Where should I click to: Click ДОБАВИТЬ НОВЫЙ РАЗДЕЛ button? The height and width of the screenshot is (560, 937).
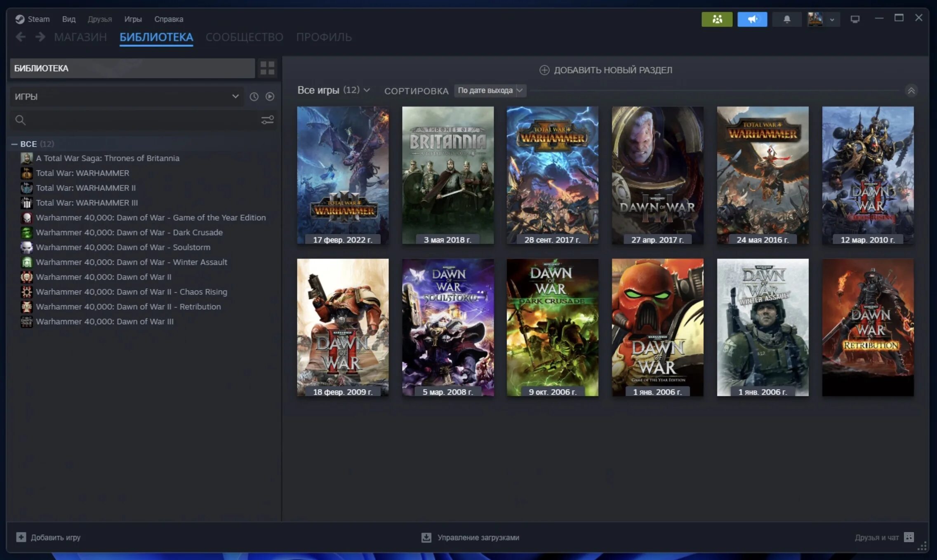pyautogui.click(x=606, y=70)
